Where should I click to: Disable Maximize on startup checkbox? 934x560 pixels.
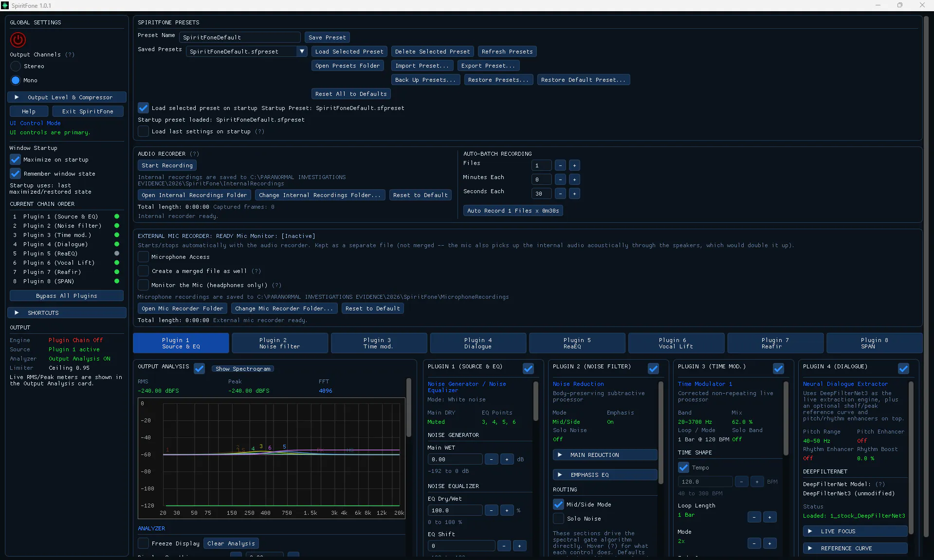16,160
